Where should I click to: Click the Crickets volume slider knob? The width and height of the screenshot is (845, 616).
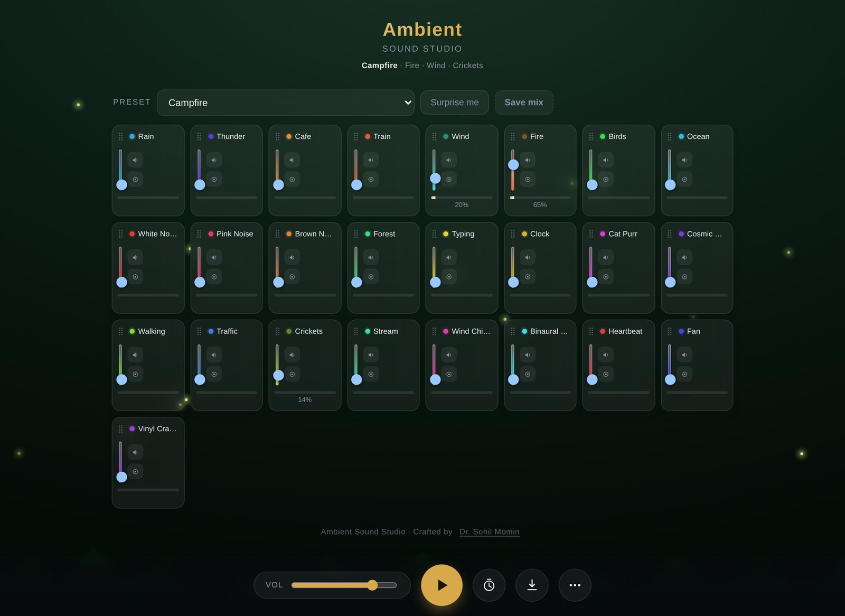(278, 375)
